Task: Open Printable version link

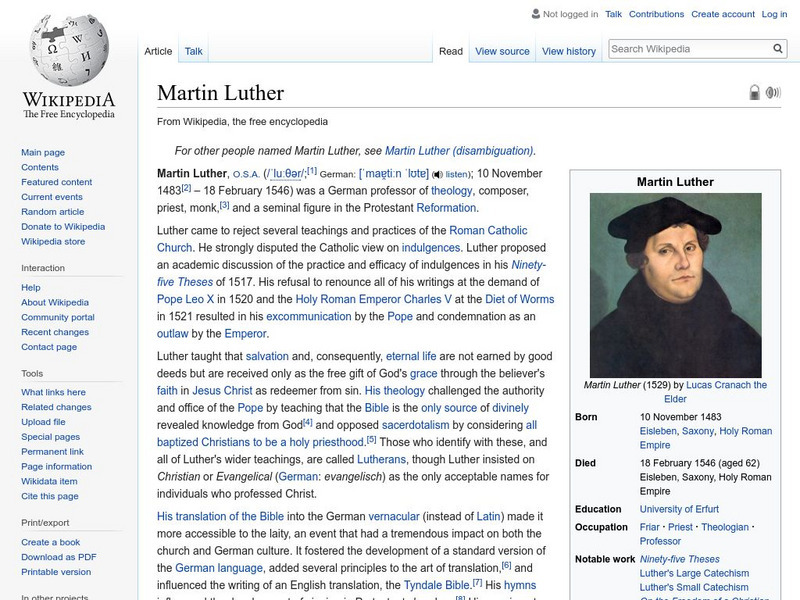Action: tap(56, 571)
